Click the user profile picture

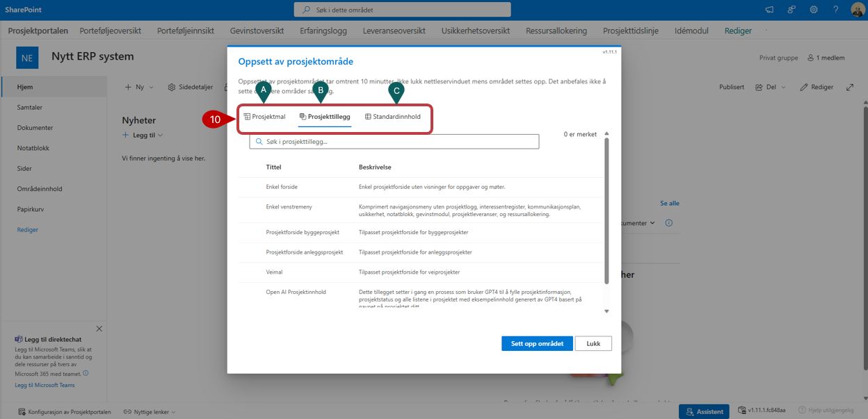[858, 10]
